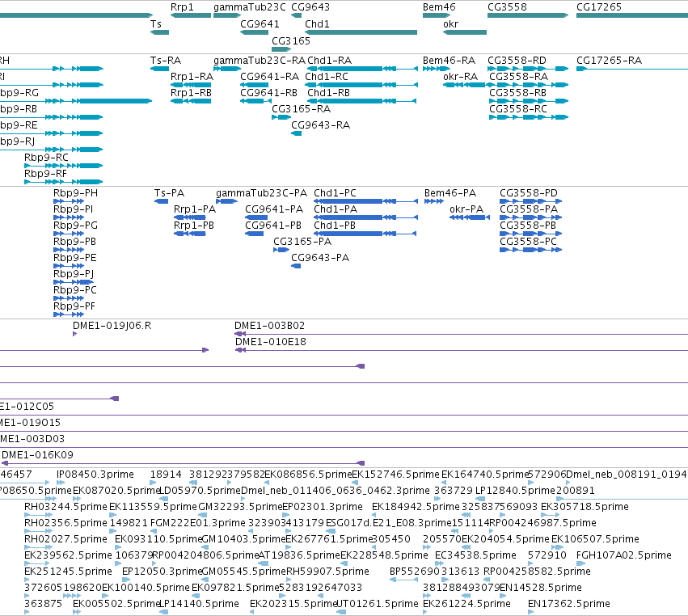Open the 'CG3558-RB' transcript label
This screenshot has width=688, height=616.
coord(517,93)
